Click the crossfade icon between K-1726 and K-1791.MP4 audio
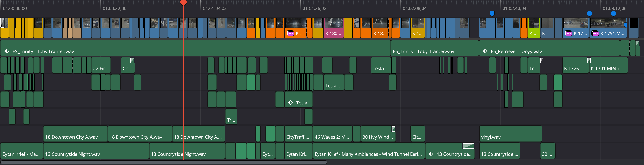This screenshot has width=644, height=165. point(589,60)
